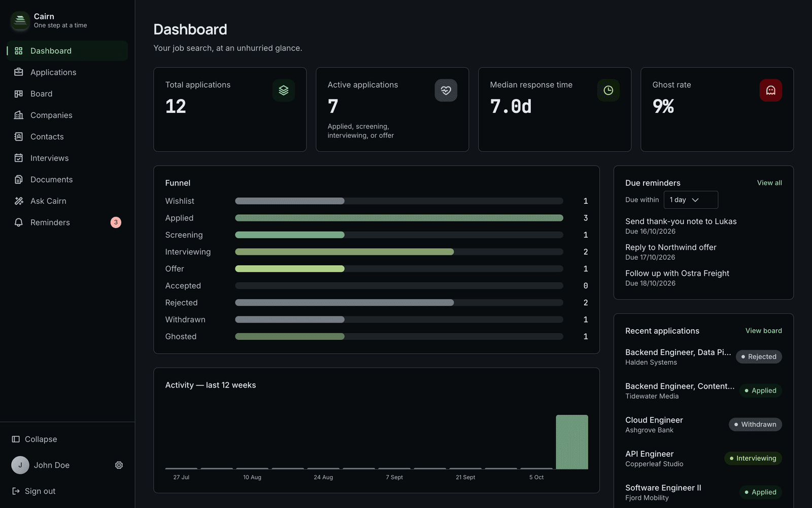Image resolution: width=812 pixels, height=508 pixels.
Task: Navigate to Companies label in sidebar
Action: (51, 115)
